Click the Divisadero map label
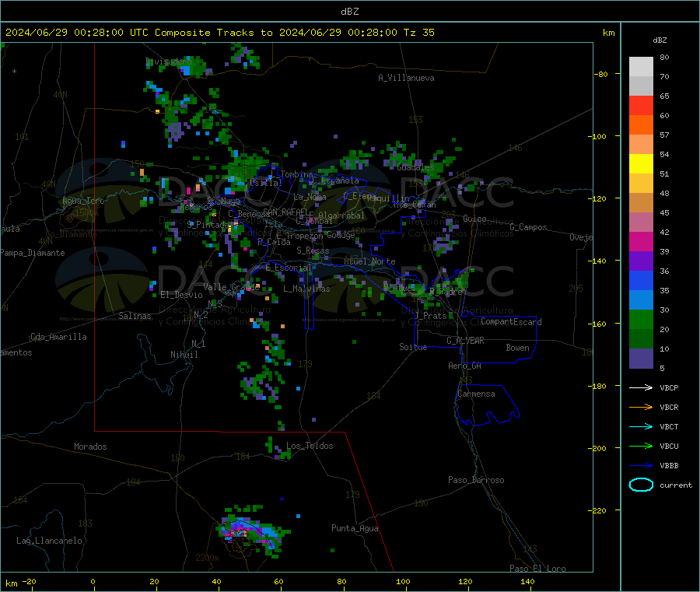The height and width of the screenshot is (592, 700). click(168, 61)
